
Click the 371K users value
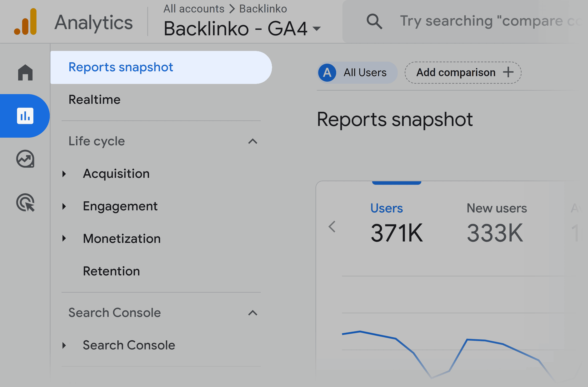397,233
